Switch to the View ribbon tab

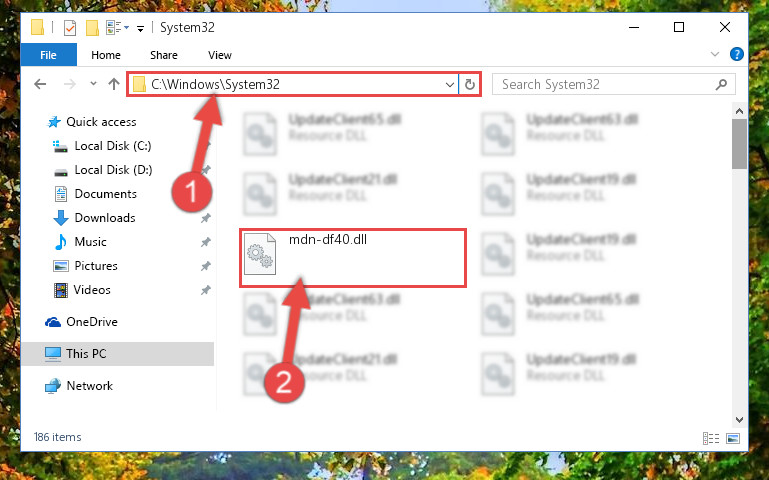(x=220, y=55)
